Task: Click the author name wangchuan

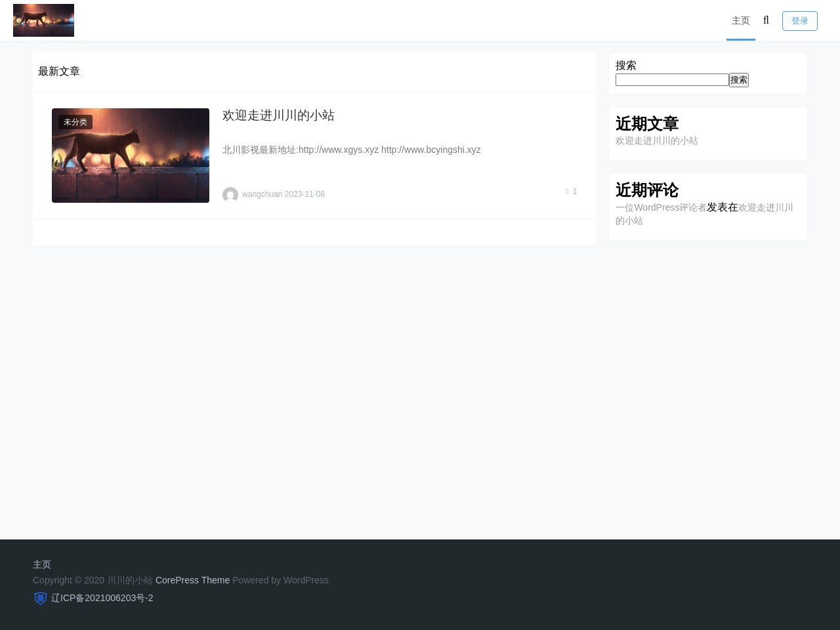Action: pyautogui.click(x=262, y=194)
